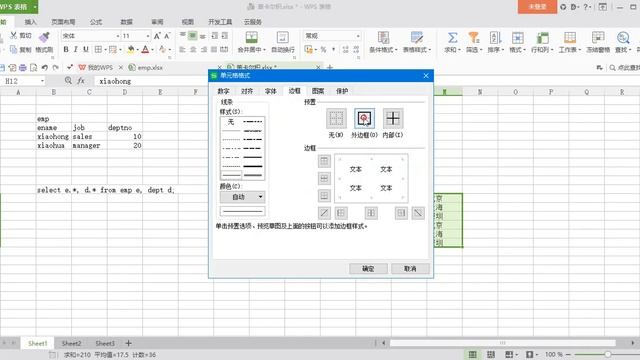This screenshot has width=640, height=360.
Task: Click the Wrap Text icon
Action: coord(282,38)
